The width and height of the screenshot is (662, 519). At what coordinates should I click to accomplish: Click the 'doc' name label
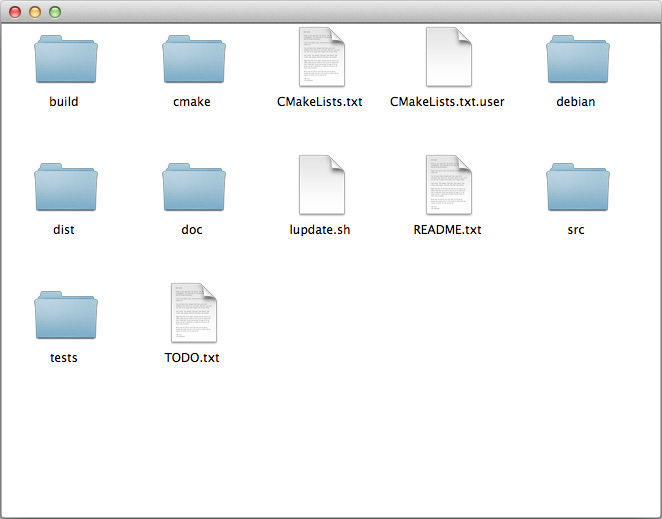pos(192,230)
